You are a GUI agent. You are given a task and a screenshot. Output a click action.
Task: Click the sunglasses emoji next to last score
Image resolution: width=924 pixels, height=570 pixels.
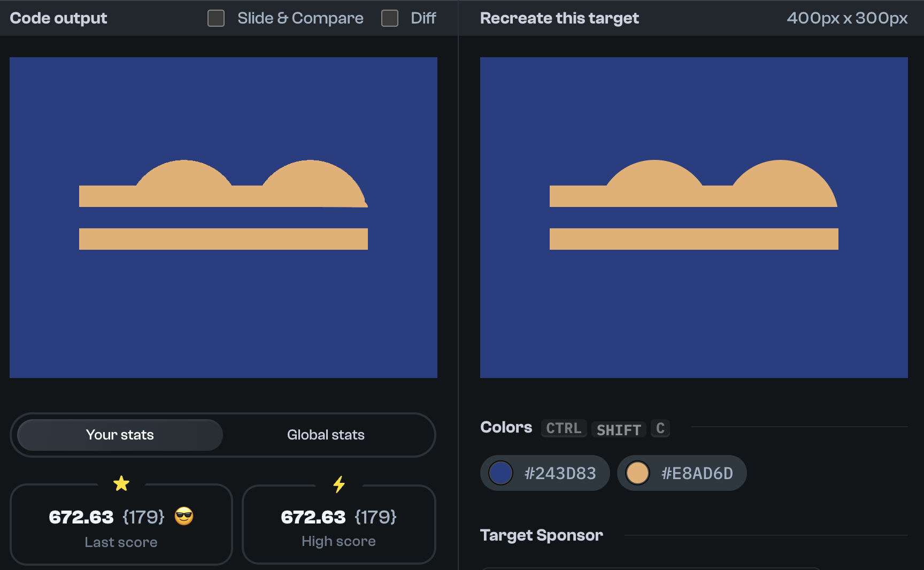[x=183, y=517]
